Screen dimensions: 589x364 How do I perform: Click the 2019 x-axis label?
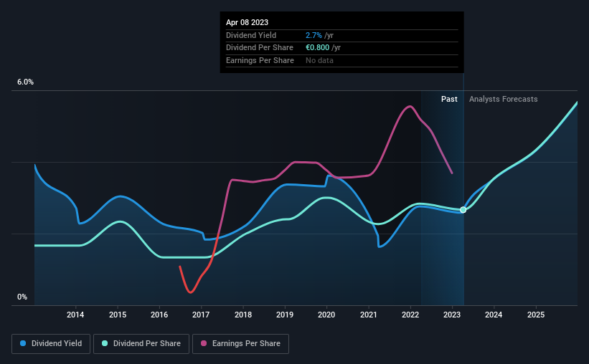pos(285,315)
